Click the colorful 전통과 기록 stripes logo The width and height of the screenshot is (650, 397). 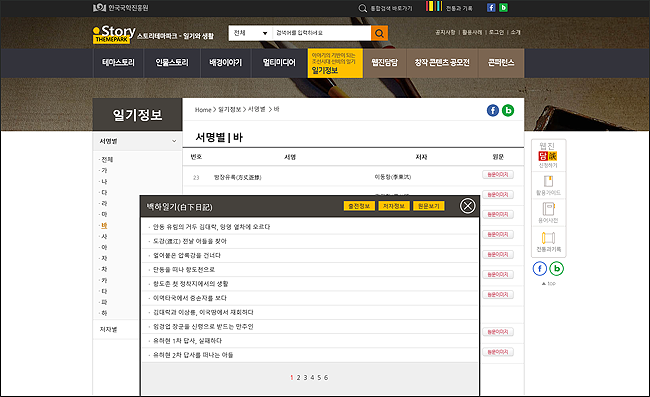tap(434, 6)
